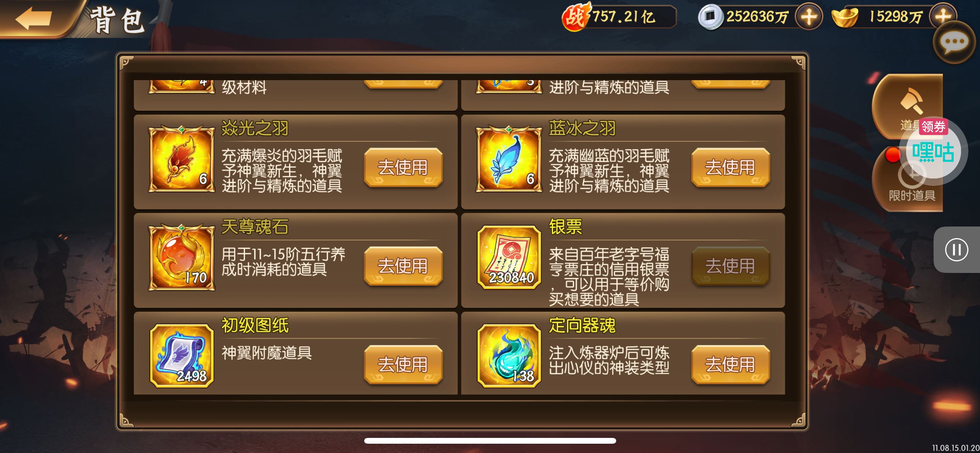Tap the plus icon beside gold ingots
Screen dimensions: 980x453
(x=943, y=16)
